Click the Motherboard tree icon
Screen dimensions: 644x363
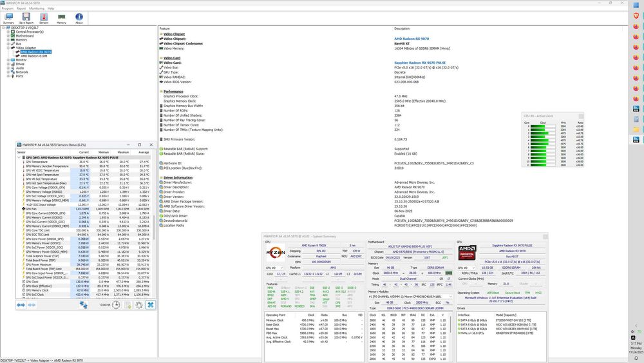click(x=13, y=35)
